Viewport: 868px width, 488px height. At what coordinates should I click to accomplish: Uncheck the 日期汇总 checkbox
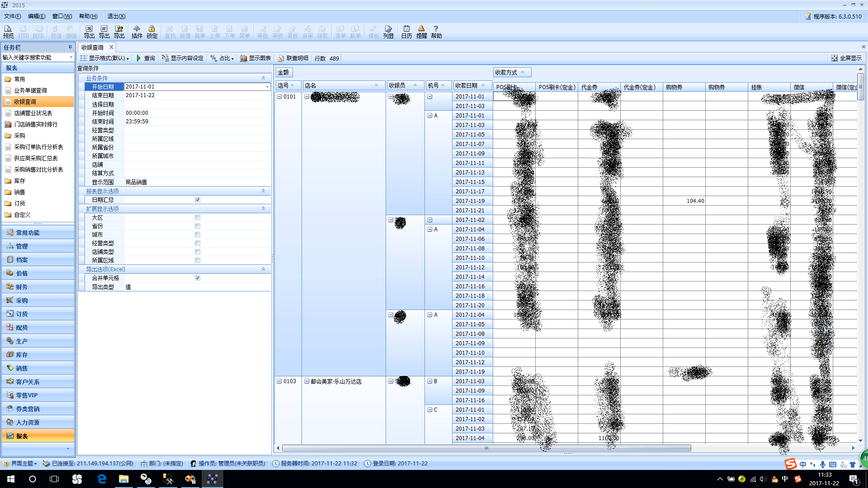click(x=198, y=200)
